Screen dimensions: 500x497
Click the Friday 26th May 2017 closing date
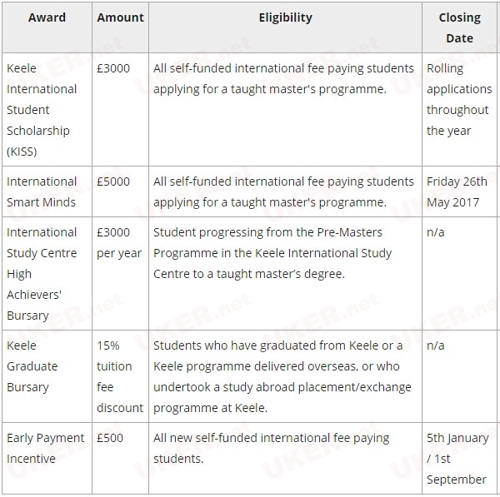[x=457, y=192]
